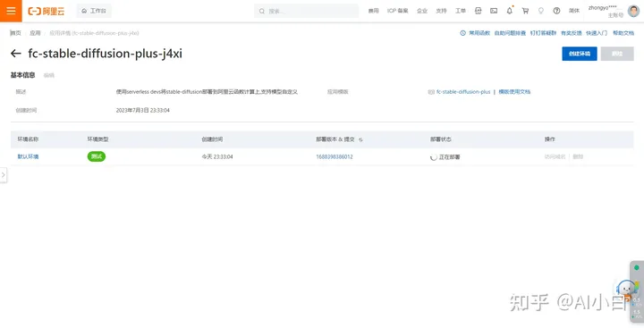
Task: Open the ICP 备案 menu
Action: tap(397, 11)
